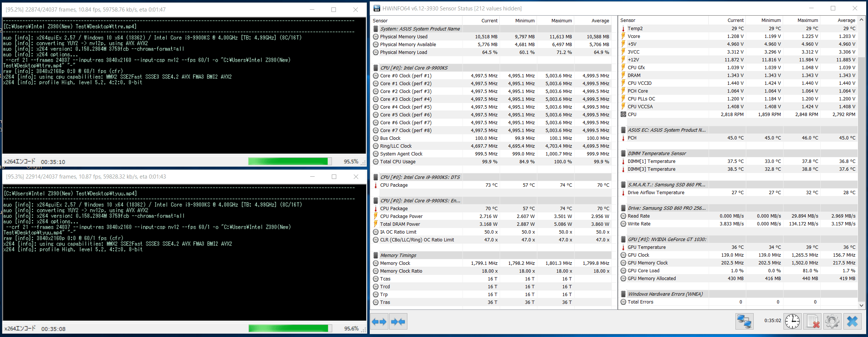Select the Ring/LLC Clock row

pos(492,146)
